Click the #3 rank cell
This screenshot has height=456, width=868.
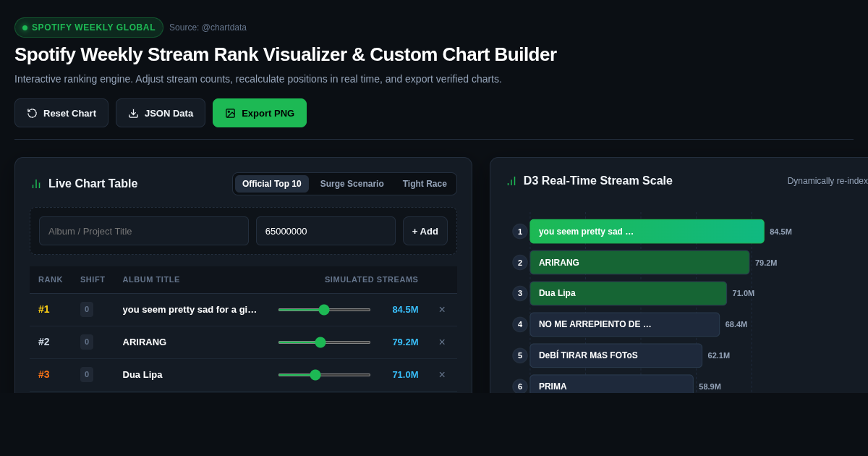(44, 375)
